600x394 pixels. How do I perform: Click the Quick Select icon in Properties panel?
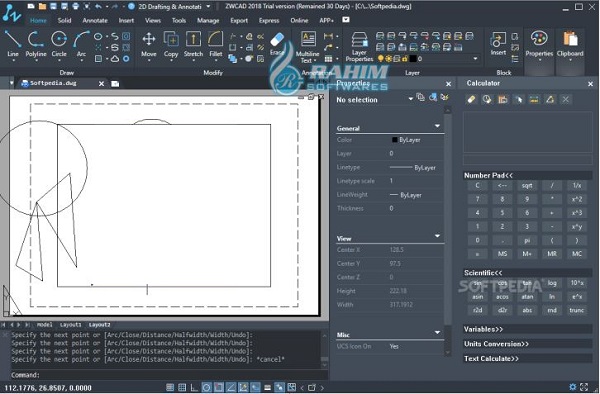pos(444,98)
